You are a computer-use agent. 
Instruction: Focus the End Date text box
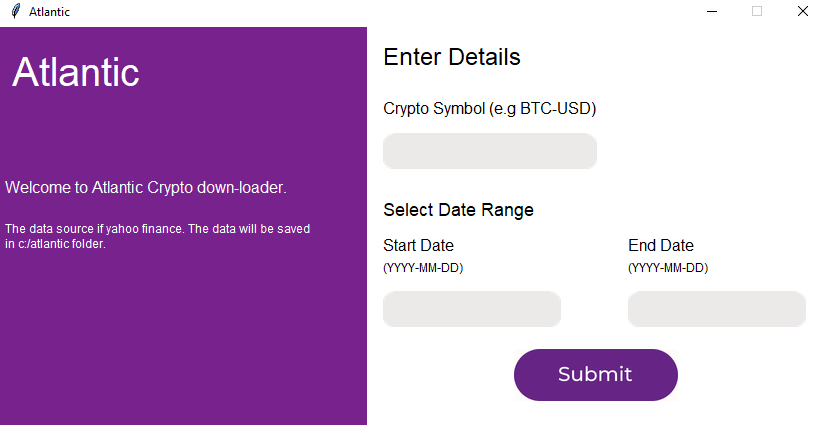(717, 309)
